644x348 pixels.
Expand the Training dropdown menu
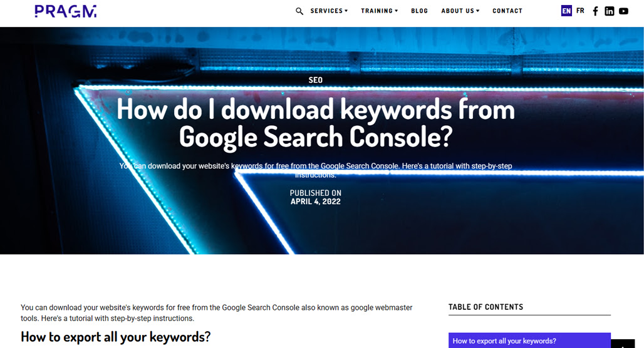(x=380, y=11)
